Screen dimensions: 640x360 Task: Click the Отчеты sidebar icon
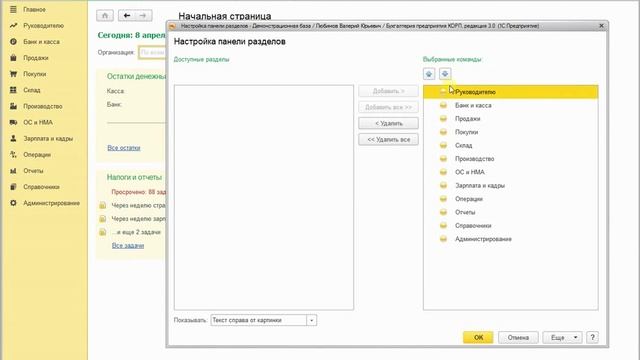tap(13, 171)
